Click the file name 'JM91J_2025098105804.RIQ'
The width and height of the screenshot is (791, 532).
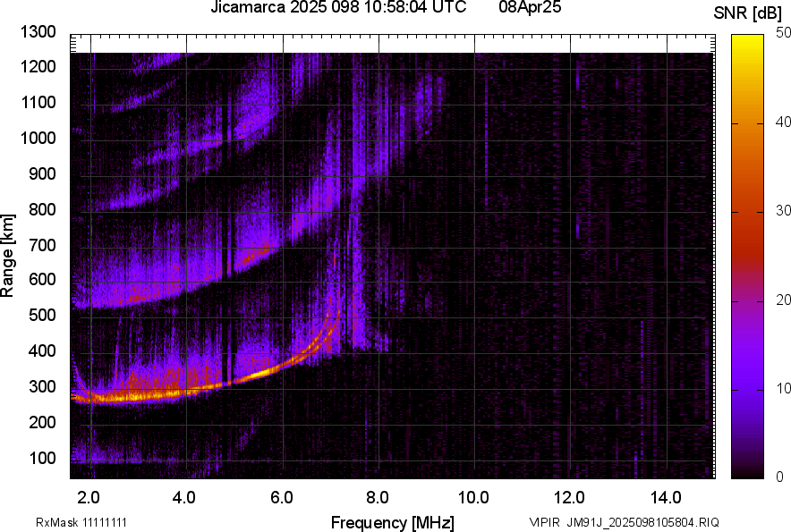(x=642, y=522)
